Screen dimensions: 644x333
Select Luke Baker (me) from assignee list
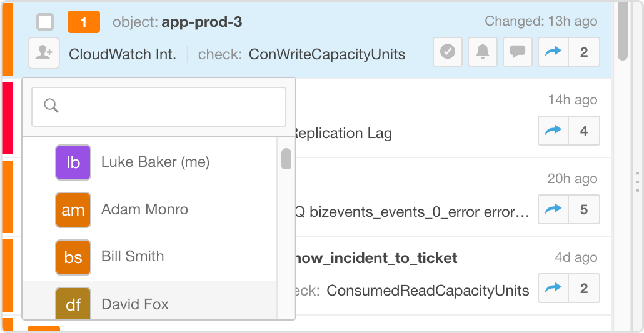coord(155,162)
